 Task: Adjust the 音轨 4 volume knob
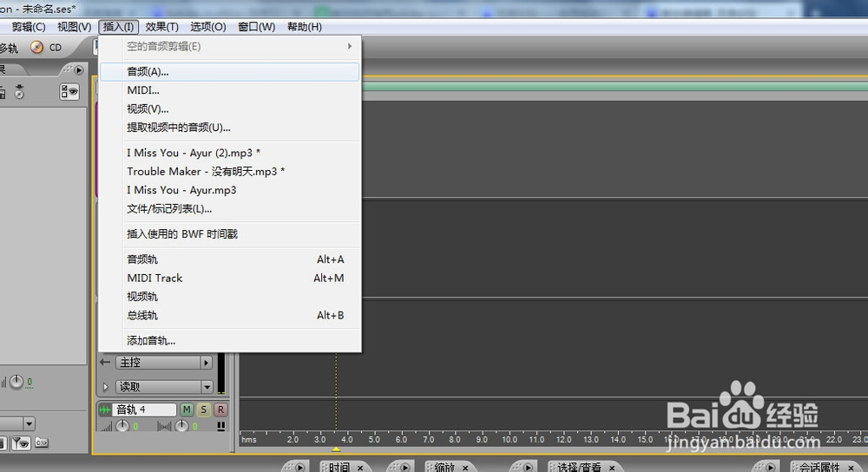pyautogui.click(x=123, y=426)
